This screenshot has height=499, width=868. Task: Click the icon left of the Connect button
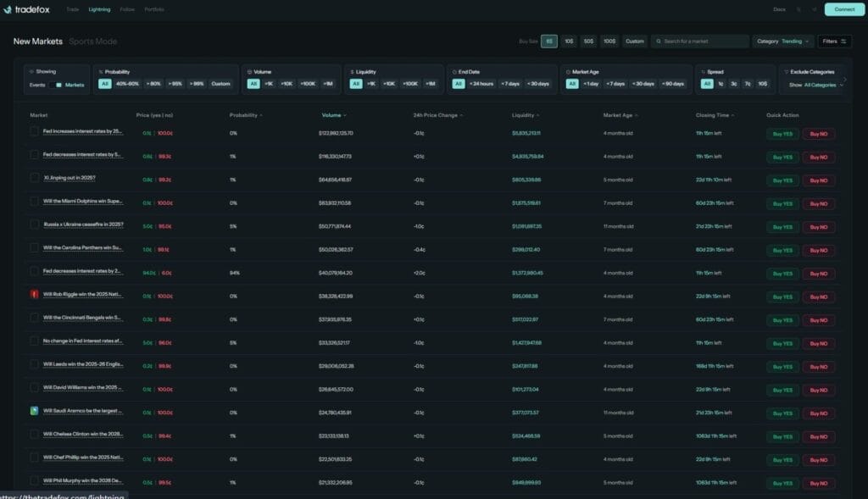point(815,9)
